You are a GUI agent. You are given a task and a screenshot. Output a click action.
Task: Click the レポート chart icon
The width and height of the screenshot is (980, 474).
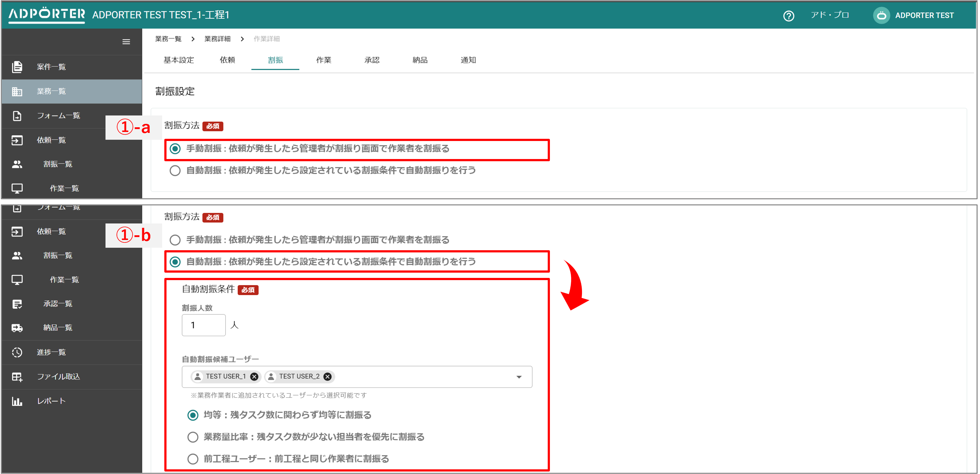17,401
